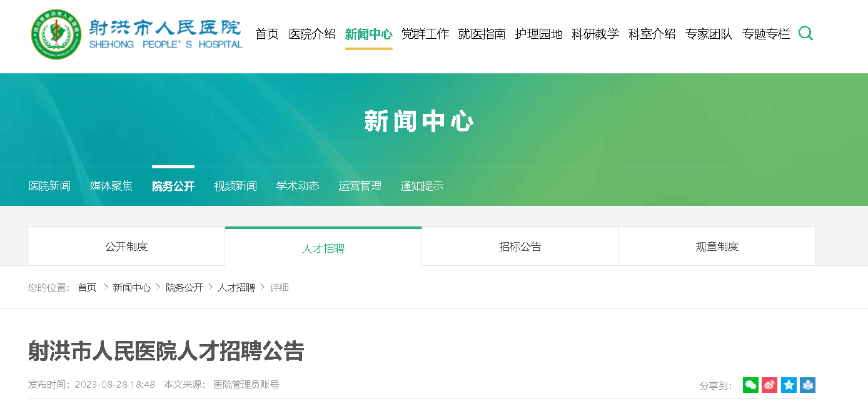Click the source text 医院管理员账号
Viewport: 868px width, 401px height.
246,385
